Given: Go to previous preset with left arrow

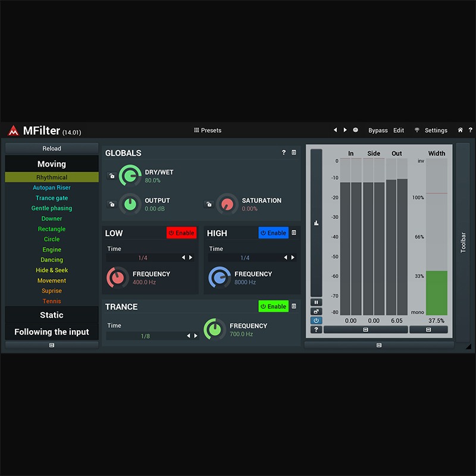Looking at the screenshot, I should [x=335, y=130].
